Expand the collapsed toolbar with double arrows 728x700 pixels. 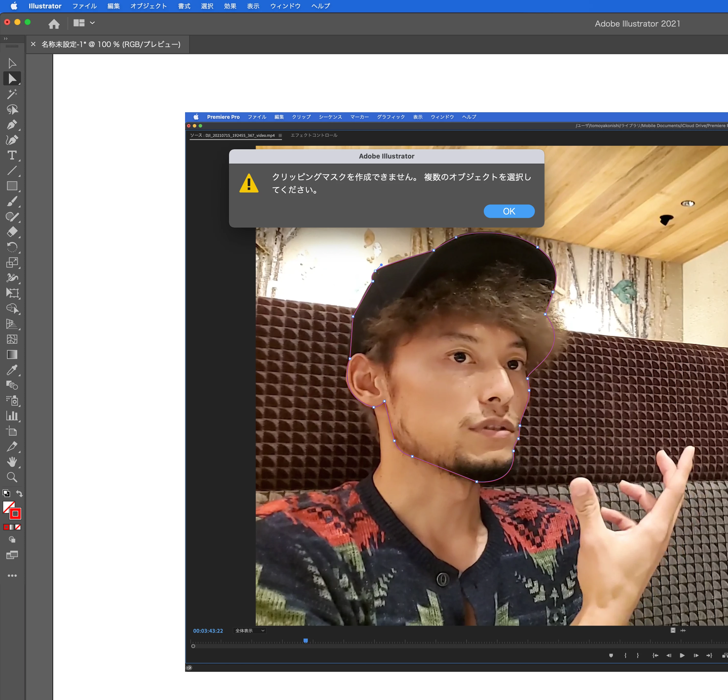(x=6, y=39)
